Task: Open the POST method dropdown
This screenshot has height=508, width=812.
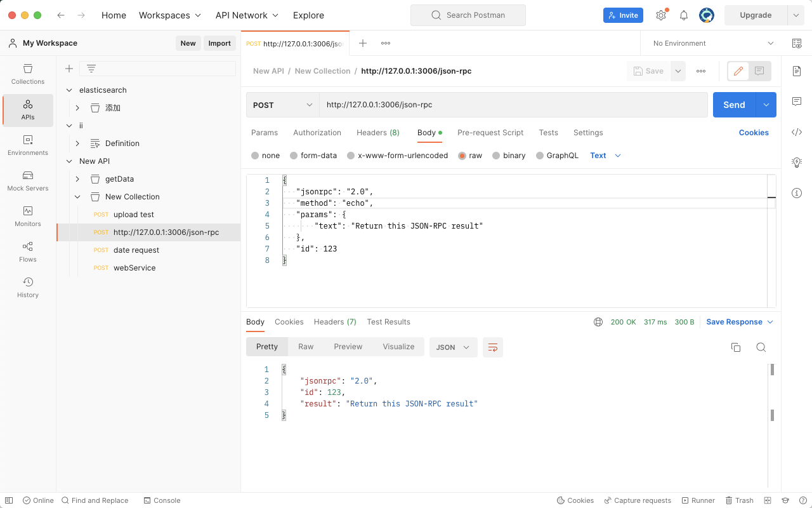Action: [283, 105]
